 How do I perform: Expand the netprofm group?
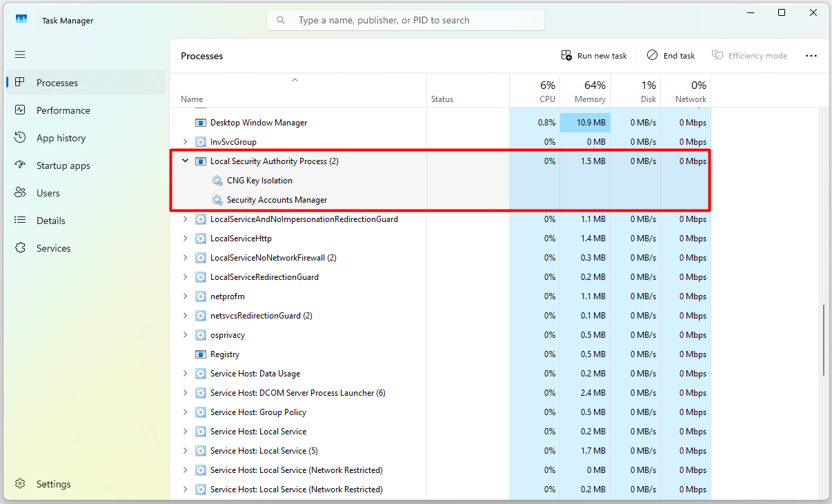tap(185, 296)
